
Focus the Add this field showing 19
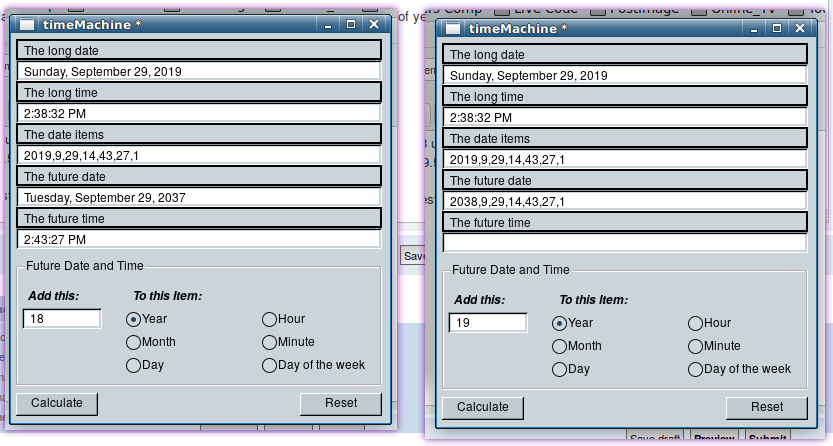(488, 323)
